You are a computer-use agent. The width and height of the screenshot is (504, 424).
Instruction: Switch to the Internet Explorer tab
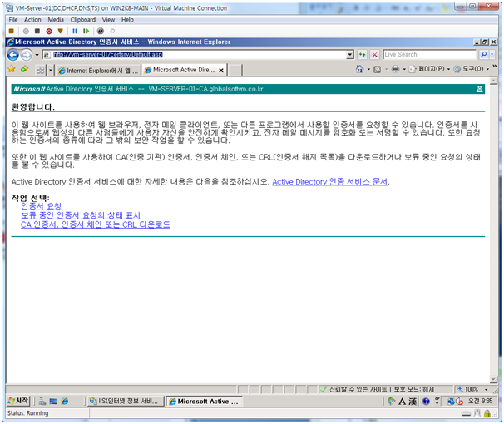pos(98,71)
